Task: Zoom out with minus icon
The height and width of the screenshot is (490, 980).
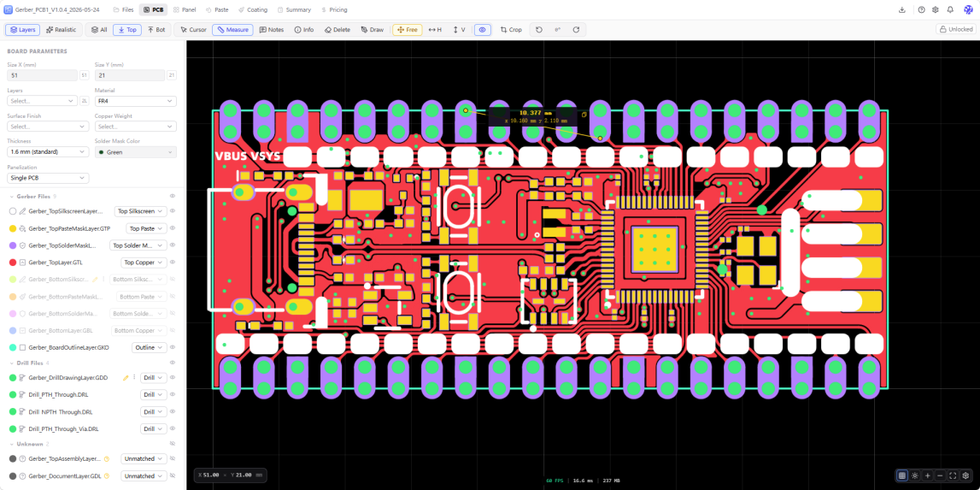Action: tap(940, 475)
